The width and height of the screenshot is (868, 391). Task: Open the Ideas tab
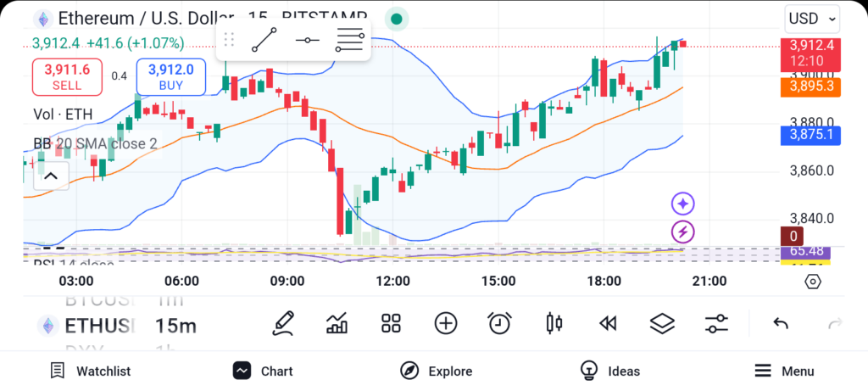tap(610, 371)
